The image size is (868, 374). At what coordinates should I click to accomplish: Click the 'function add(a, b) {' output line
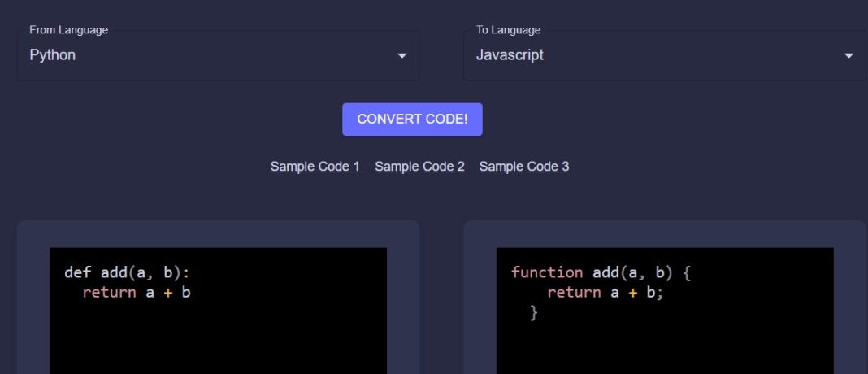[x=601, y=272]
